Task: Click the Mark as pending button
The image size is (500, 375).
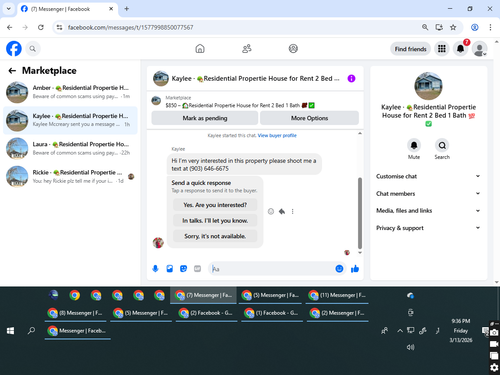Action: click(x=205, y=118)
